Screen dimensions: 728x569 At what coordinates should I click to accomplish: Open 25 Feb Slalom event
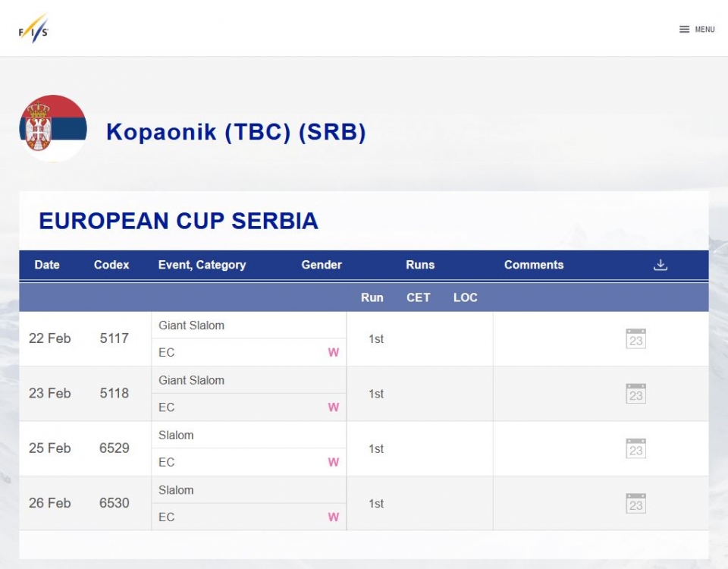click(176, 435)
